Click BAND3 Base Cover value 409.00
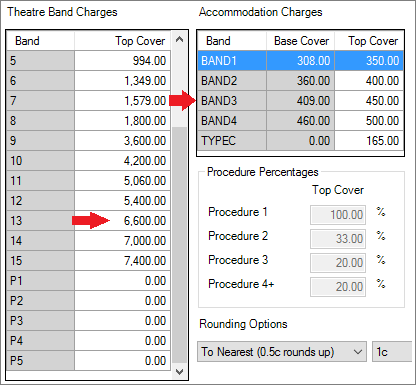416x385 pixels. coord(301,101)
